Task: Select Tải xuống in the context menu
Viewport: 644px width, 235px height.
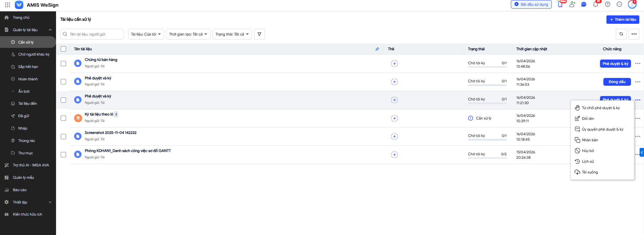Action: (x=590, y=172)
